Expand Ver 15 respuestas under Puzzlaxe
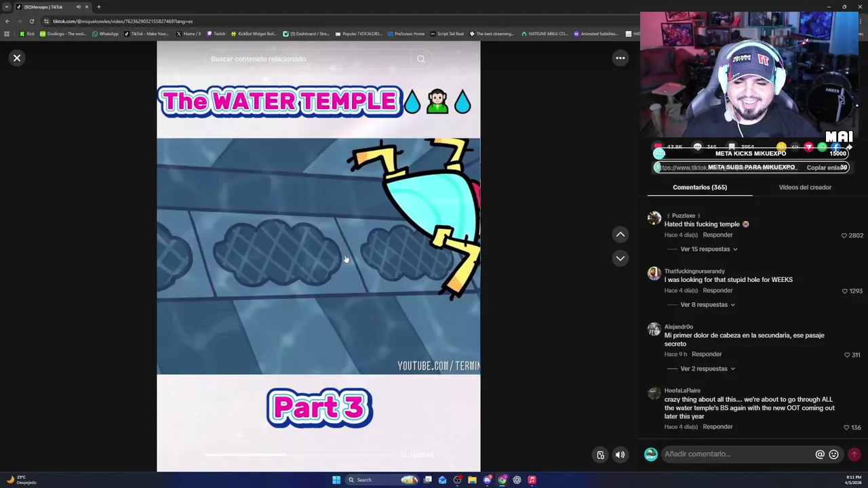 [x=709, y=249]
